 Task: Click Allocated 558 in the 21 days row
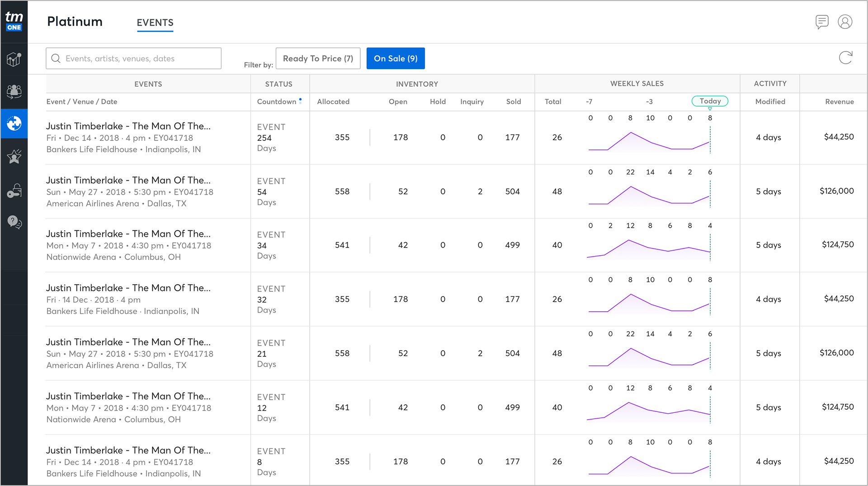coord(342,354)
